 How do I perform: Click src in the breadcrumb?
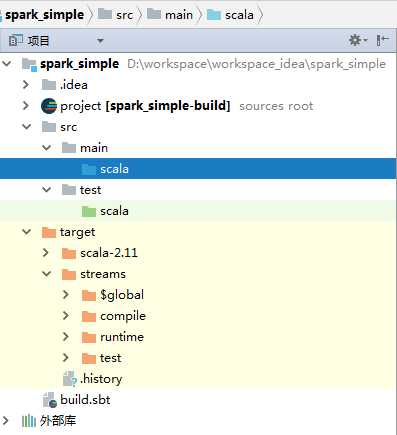pyautogui.click(x=124, y=15)
